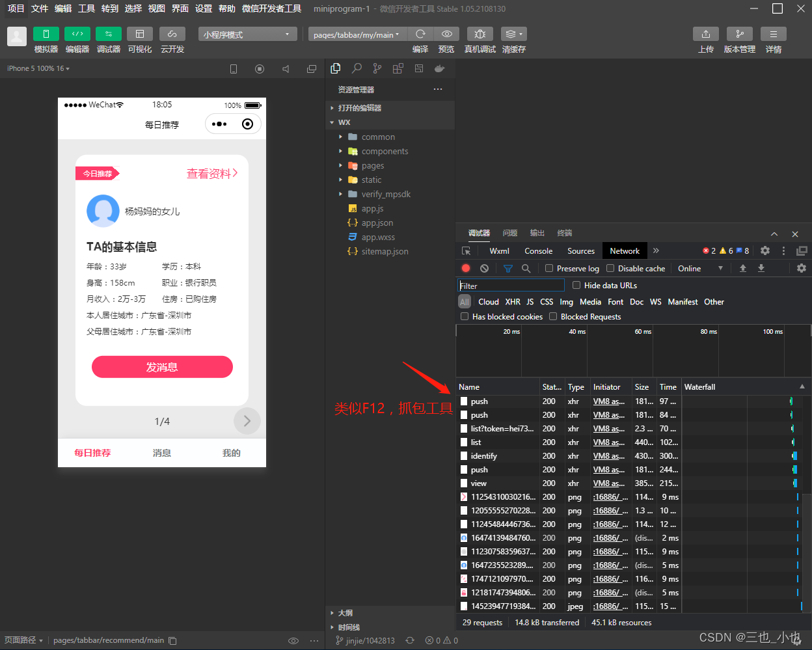812x650 pixels.
Task: Switch to the Wxml tab
Action: 500,251
